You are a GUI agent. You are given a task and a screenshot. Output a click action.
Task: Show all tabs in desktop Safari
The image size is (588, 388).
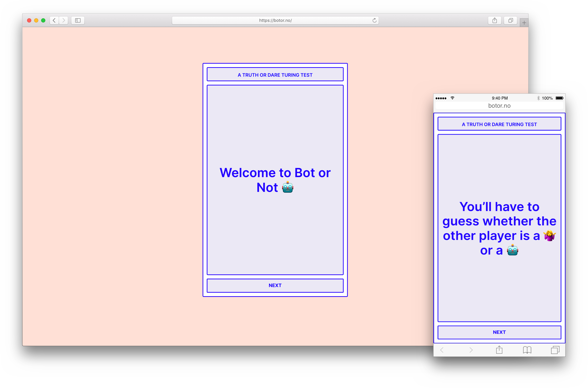(510, 20)
